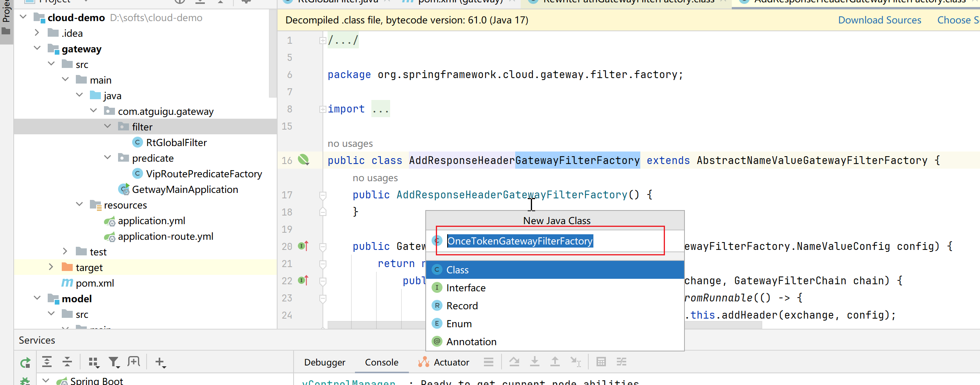Collapse the resources folder
The height and width of the screenshot is (385, 980).
click(x=79, y=204)
